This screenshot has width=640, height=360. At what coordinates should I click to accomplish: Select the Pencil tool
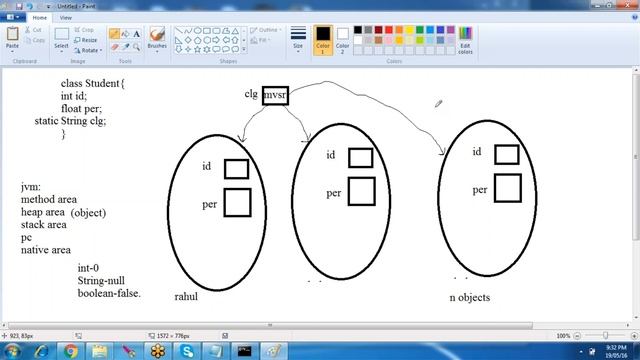pyautogui.click(x=114, y=34)
